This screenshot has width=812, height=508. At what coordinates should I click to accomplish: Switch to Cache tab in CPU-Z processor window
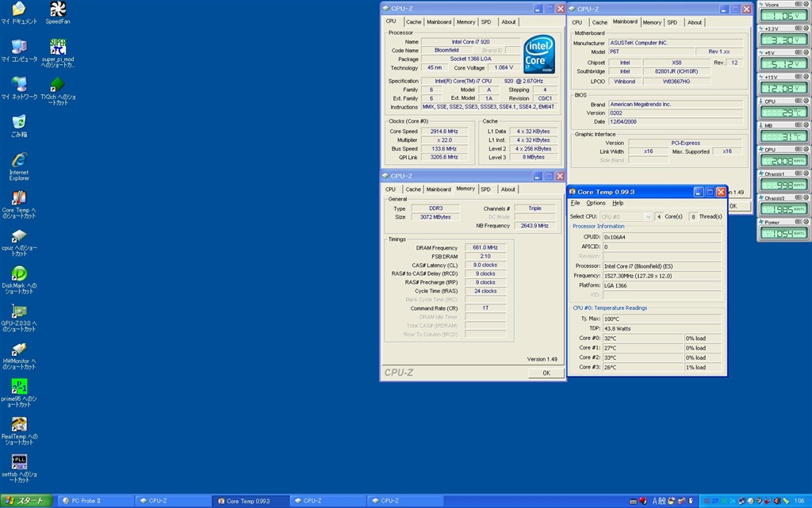point(414,22)
